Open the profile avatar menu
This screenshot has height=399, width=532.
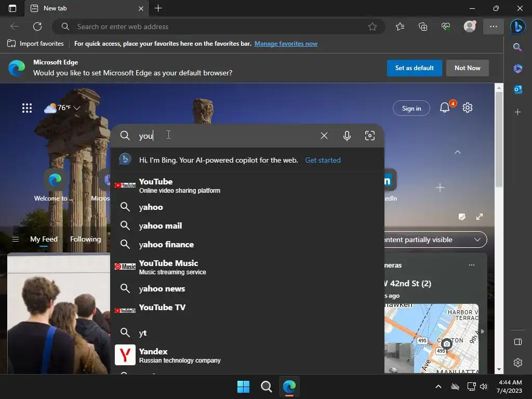coord(470,26)
